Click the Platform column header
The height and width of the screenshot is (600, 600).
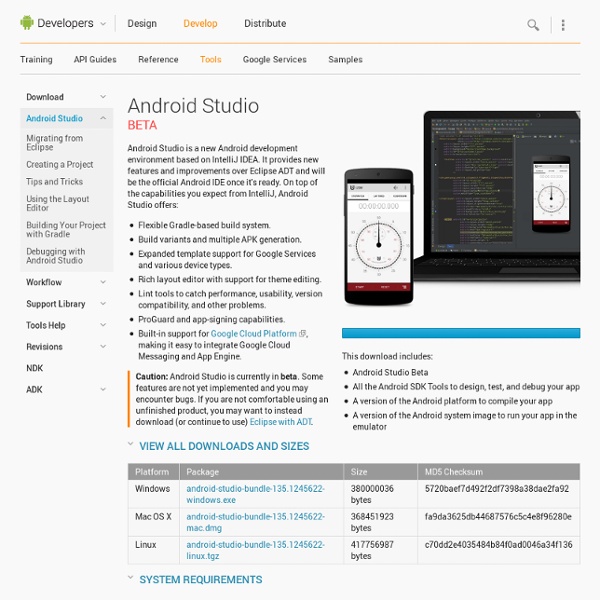click(153, 472)
